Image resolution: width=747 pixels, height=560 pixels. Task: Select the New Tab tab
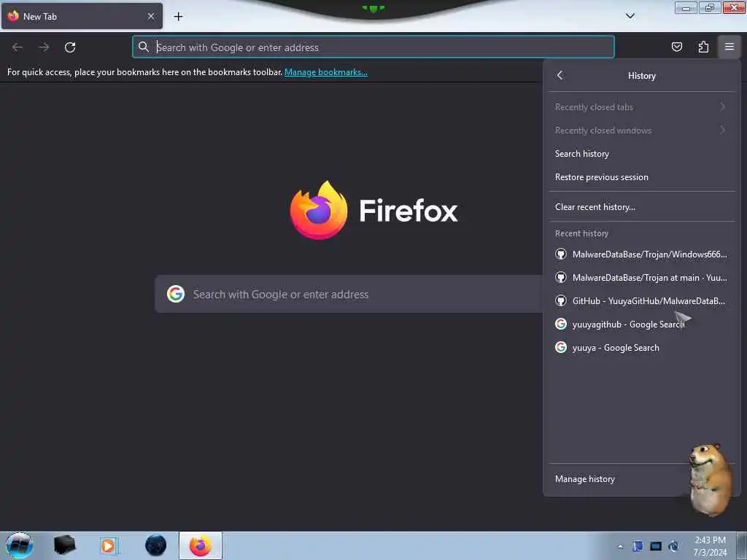[x=82, y=16]
